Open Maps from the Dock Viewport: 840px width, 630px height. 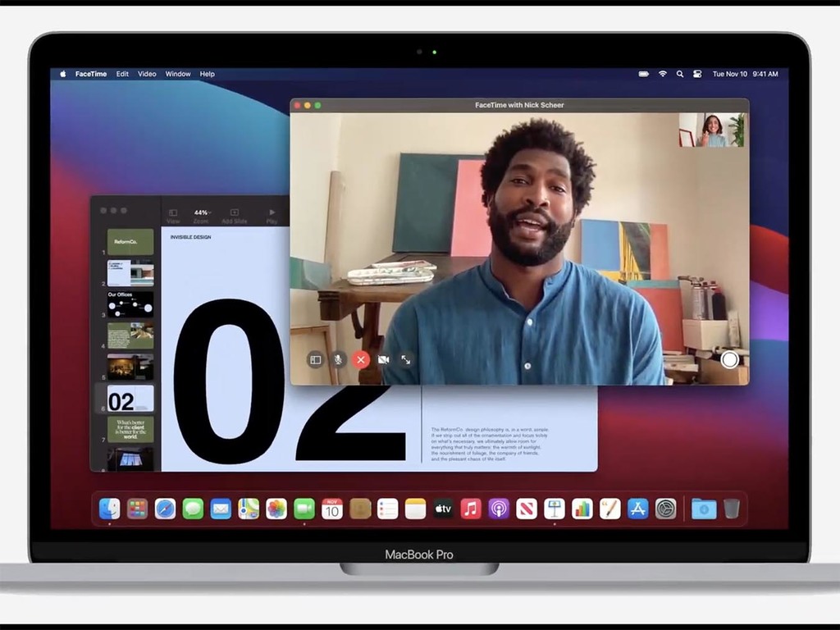[x=249, y=509]
